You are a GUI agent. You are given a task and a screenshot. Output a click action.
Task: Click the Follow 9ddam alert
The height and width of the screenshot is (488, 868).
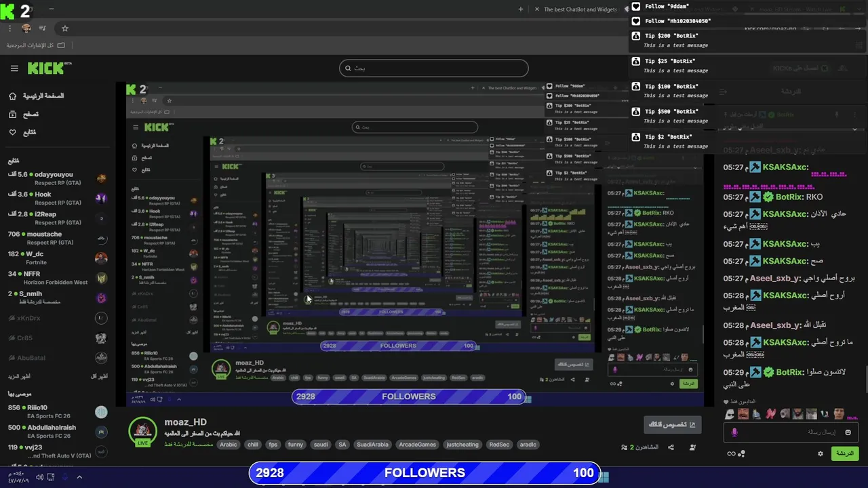(x=749, y=6)
